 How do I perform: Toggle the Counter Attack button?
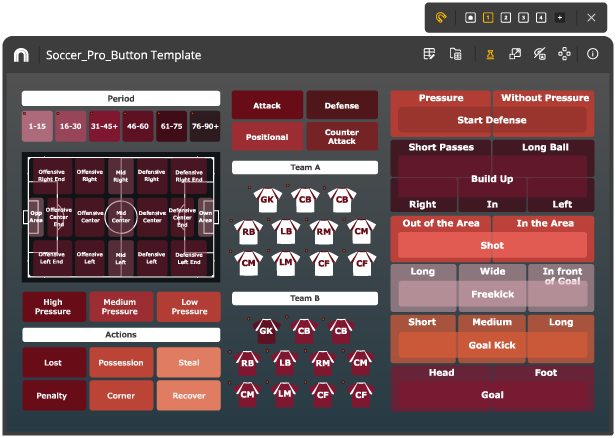[x=342, y=136]
